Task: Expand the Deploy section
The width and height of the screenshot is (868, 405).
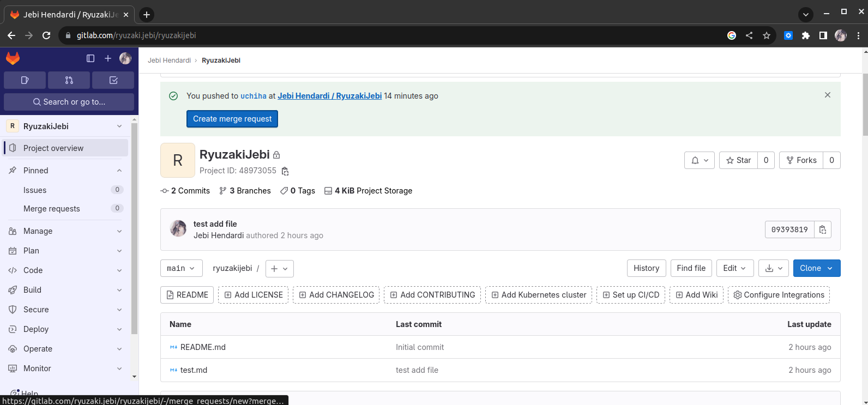Action: click(x=65, y=329)
